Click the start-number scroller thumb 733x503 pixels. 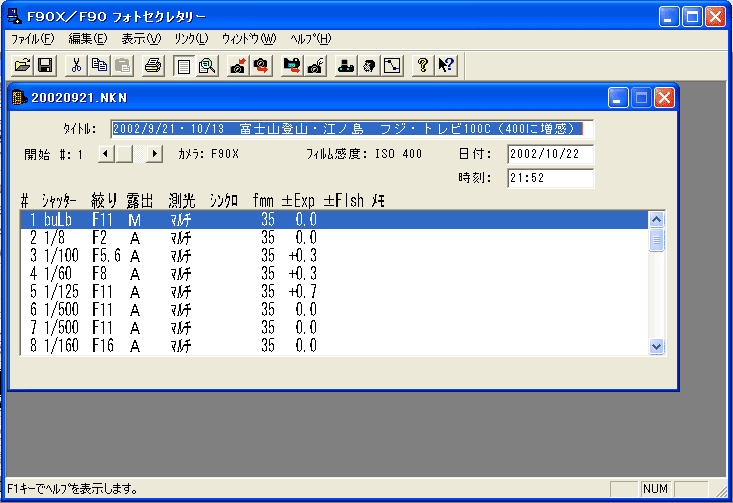coord(124,153)
